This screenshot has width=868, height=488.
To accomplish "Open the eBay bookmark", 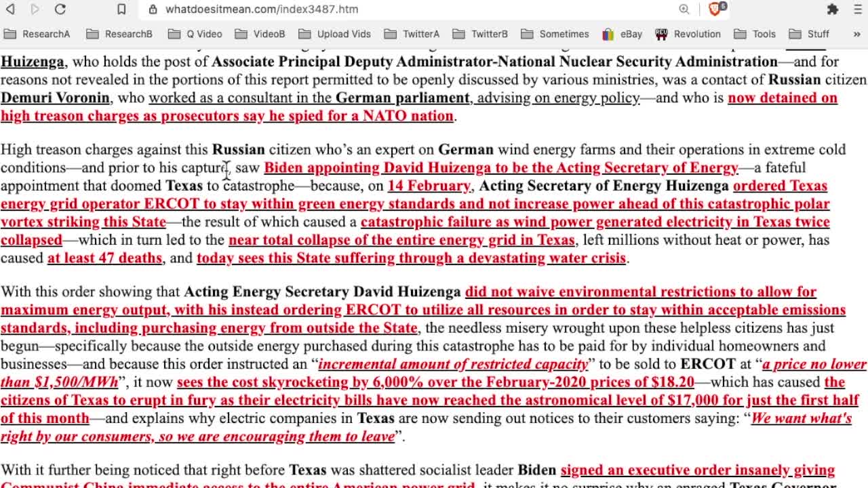I will [x=622, y=34].
